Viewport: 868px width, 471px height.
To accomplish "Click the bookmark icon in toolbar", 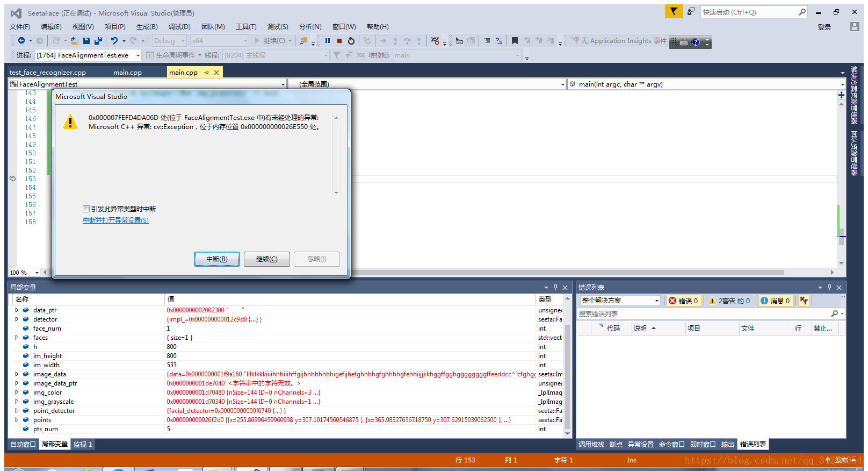I will [515, 40].
